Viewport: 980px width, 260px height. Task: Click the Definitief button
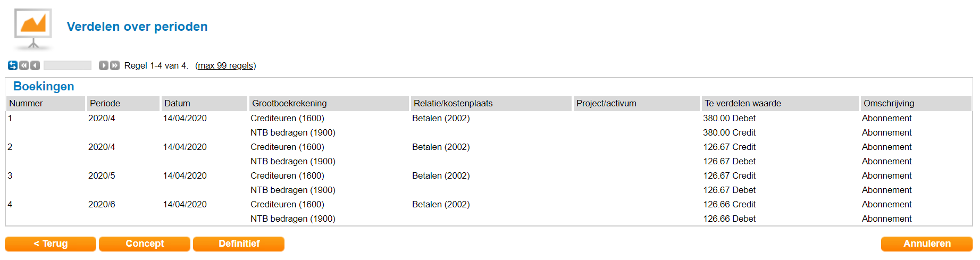(239, 244)
